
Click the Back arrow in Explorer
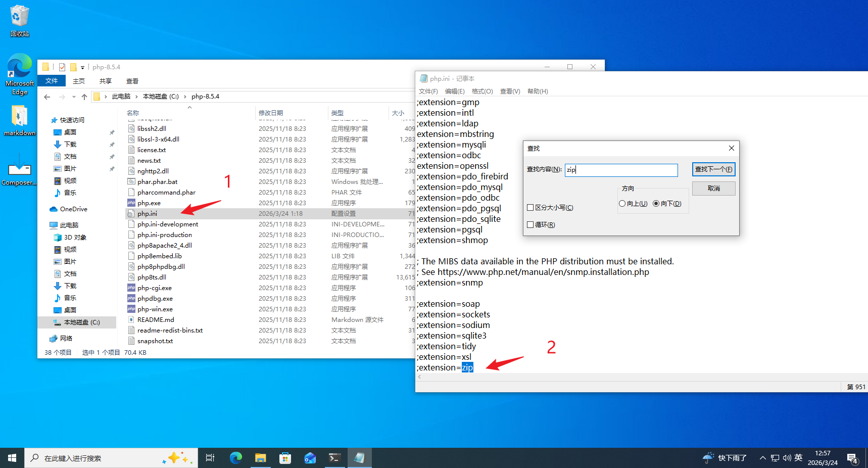point(47,97)
